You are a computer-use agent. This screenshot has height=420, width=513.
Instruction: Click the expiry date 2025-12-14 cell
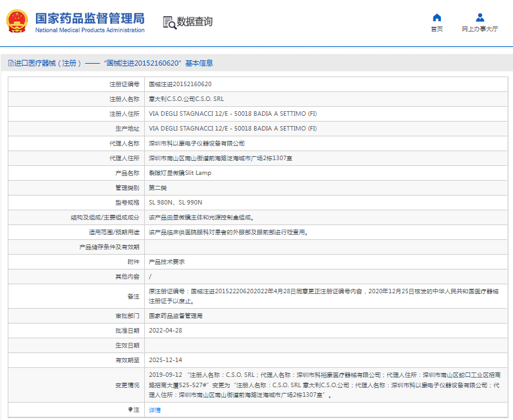tap(165, 360)
